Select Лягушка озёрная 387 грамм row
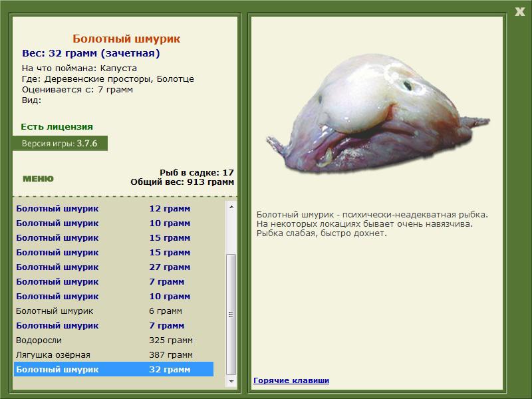The height and width of the screenshot is (399, 532). pyautogui.click(x=114, y=354)
